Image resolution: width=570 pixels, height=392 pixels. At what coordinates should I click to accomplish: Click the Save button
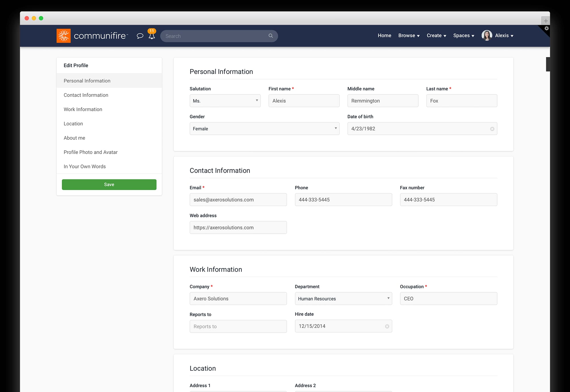pyautogui.click(x=109, y=184)
